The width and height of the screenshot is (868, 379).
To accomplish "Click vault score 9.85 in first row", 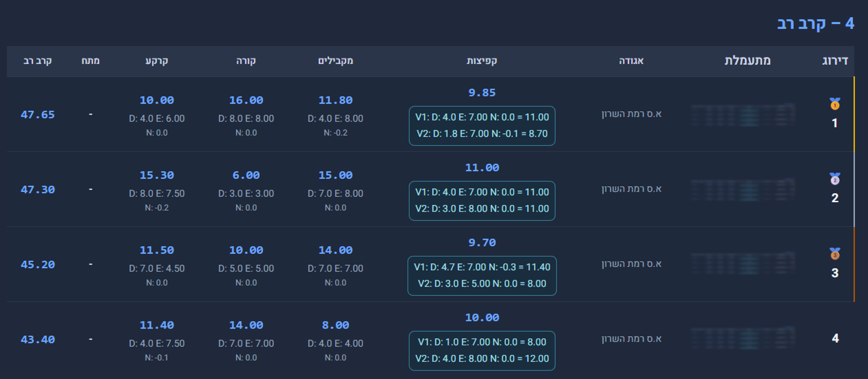I will point(482,93).
